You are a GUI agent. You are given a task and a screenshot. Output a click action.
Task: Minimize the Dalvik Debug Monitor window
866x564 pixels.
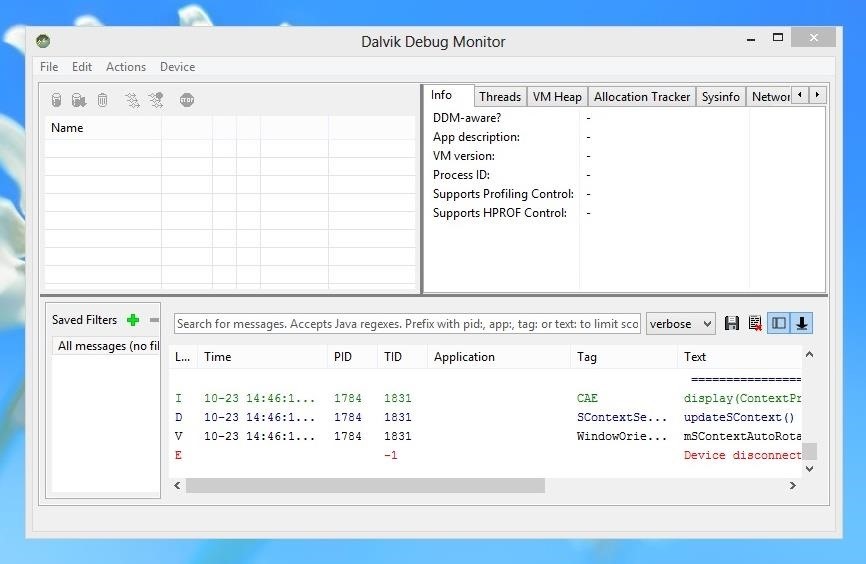(x=751, y=39)
